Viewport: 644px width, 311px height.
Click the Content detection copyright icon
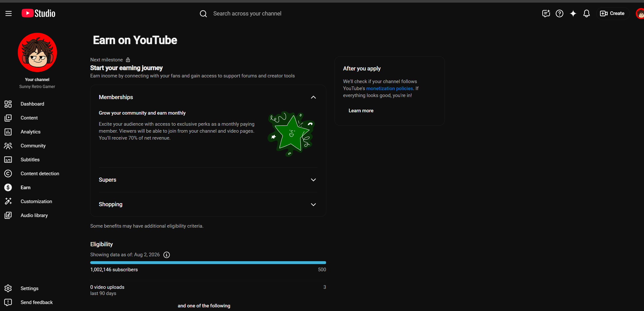tap(8, 174)
